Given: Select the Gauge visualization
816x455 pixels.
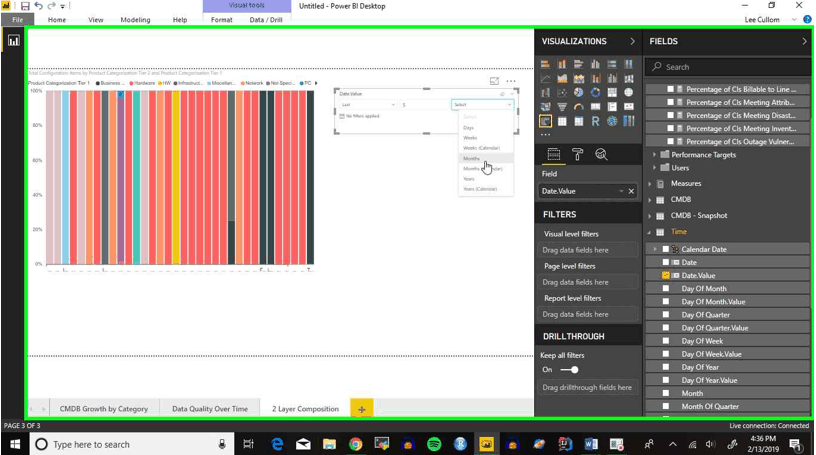Looking at the screenshot, I should pyautogui.click(x=579, y=107).
